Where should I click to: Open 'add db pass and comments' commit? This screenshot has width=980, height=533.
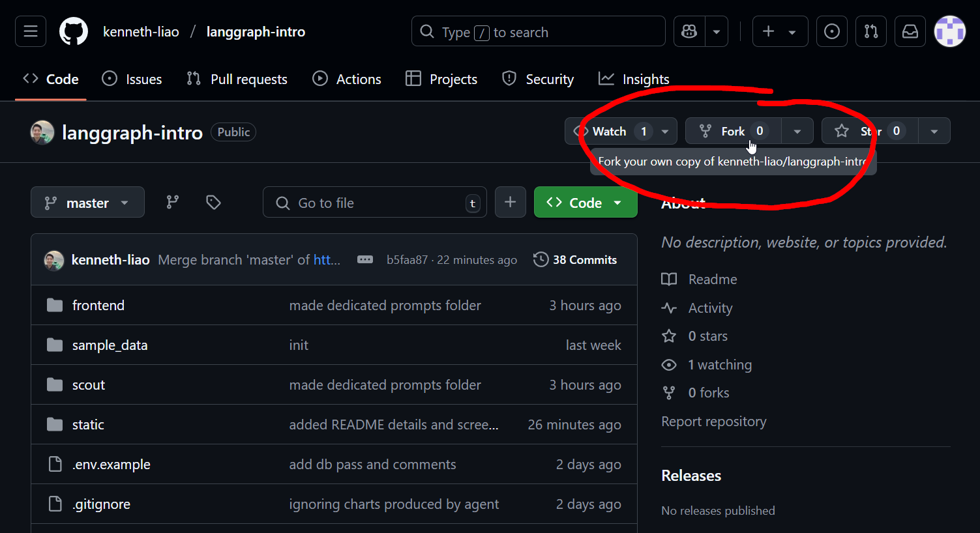tap(373, 465)
